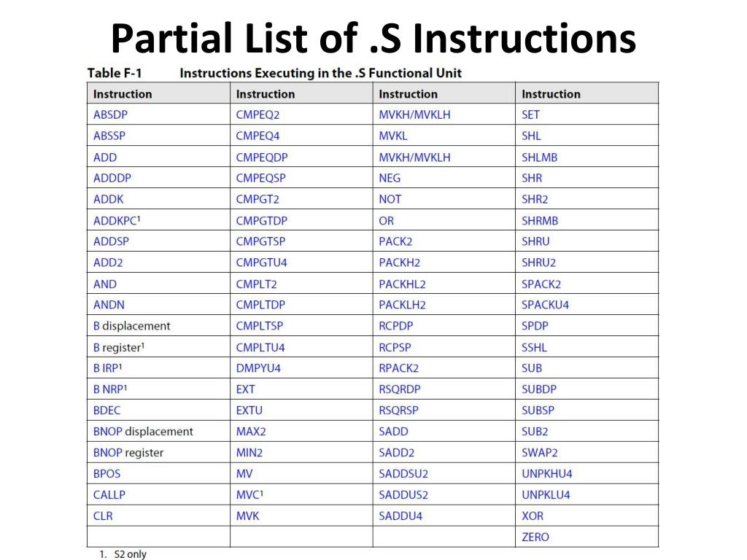The image size is (747, 560).
Task: Select the SHLMB instruction link
Action: [x=539, y=157]
